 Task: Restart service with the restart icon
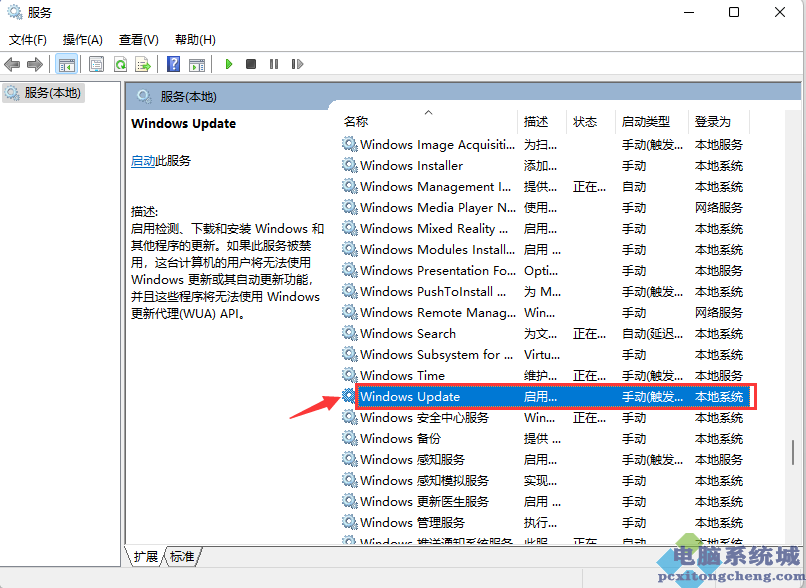297,64
